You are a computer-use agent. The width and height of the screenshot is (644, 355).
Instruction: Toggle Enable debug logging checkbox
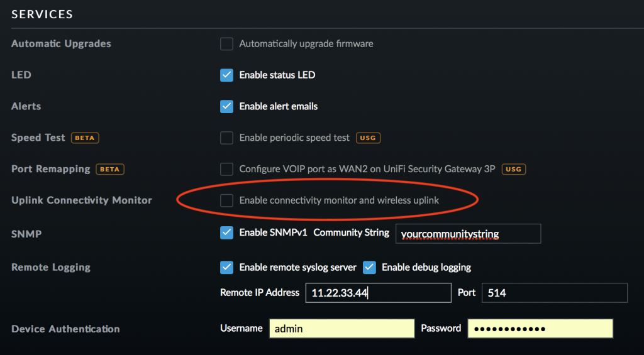pos(369,268)
